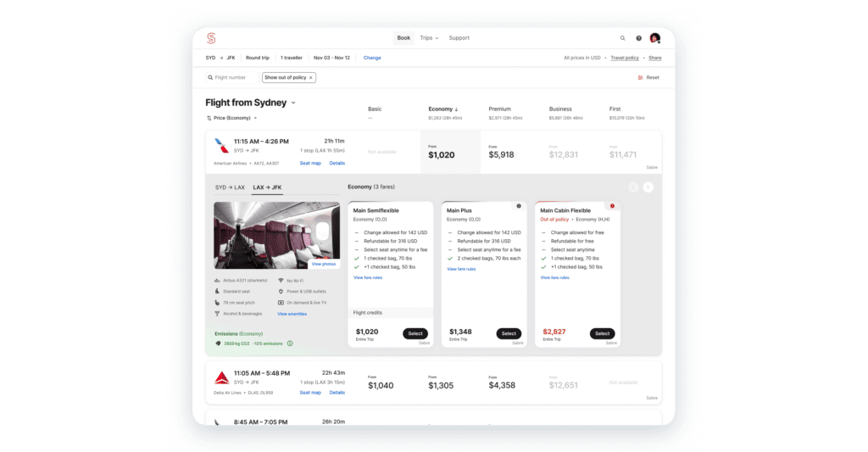
Task: Click the Main Plus info badge icon
Action: [x=519, y=205]
